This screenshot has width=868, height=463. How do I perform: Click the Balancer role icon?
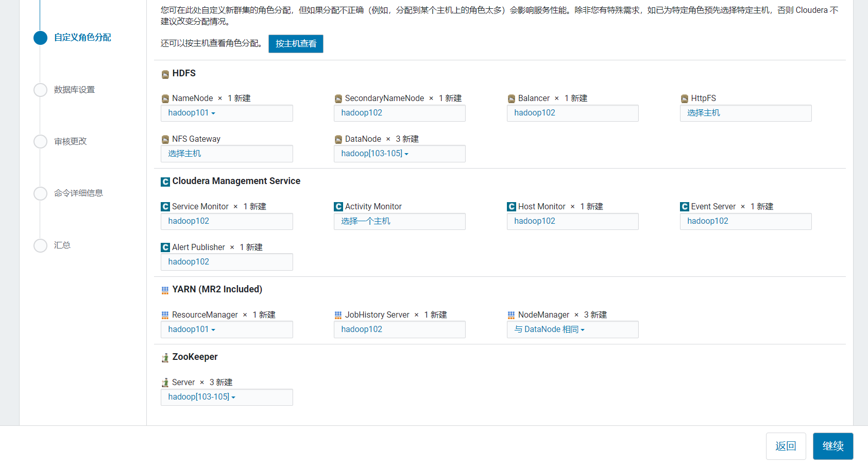click(512, 99)
